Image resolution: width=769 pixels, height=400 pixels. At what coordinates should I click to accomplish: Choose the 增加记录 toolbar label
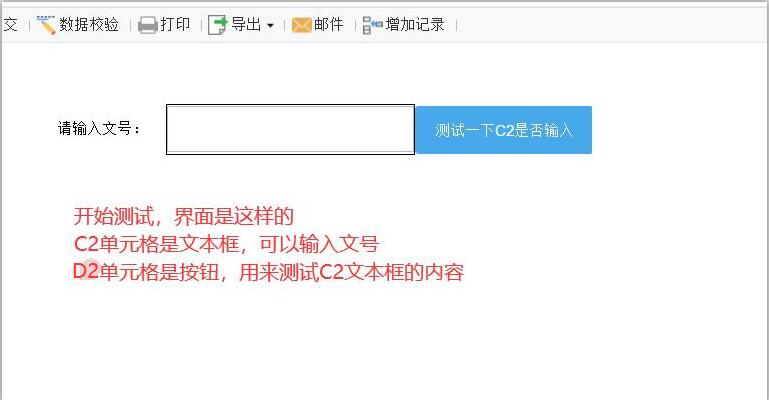click(415, 24)
